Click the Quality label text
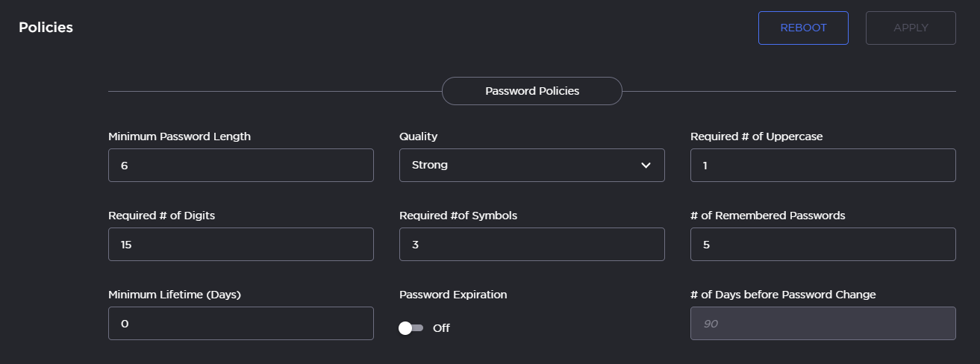Image resolution: width=980 pixels, height=364 pixels. point(418,136)
